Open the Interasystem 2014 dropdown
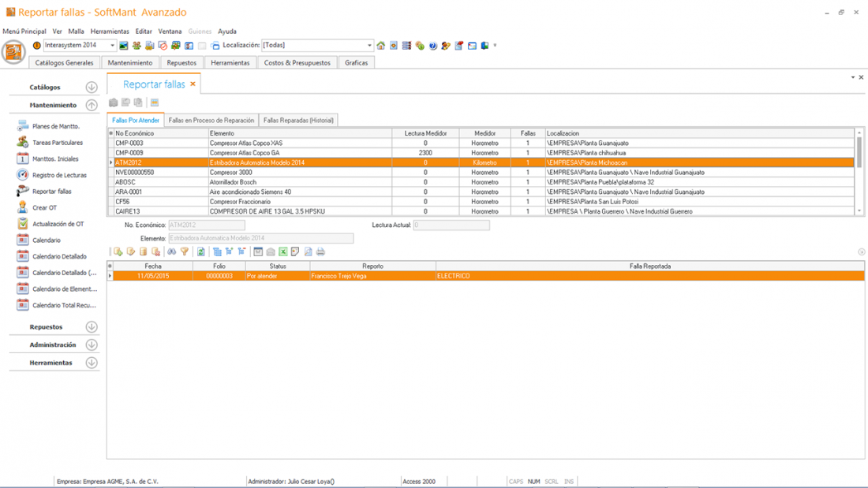 [112, 46]
